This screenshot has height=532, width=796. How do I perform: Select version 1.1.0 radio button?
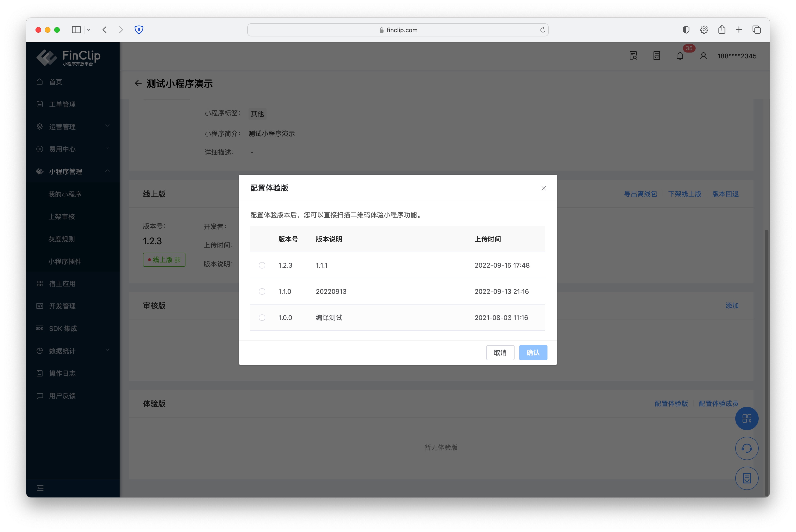262,291
